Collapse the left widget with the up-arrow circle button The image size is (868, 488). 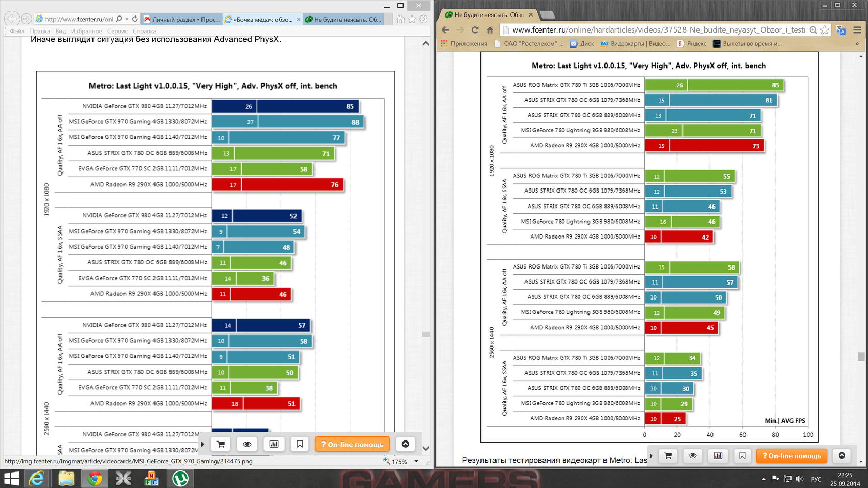(406, 444)
